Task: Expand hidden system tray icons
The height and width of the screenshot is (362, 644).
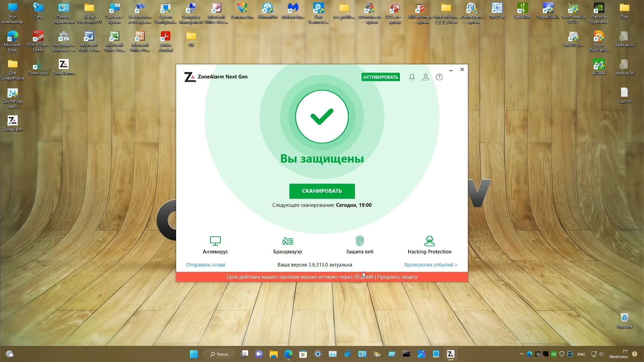Action: (x=522, y=354)
